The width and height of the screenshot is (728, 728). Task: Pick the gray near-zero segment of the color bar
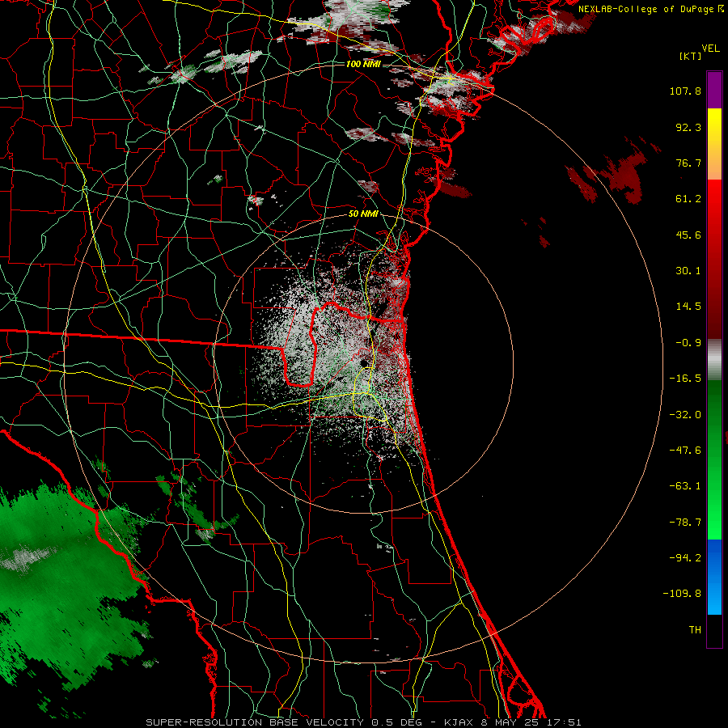(714, 360)
